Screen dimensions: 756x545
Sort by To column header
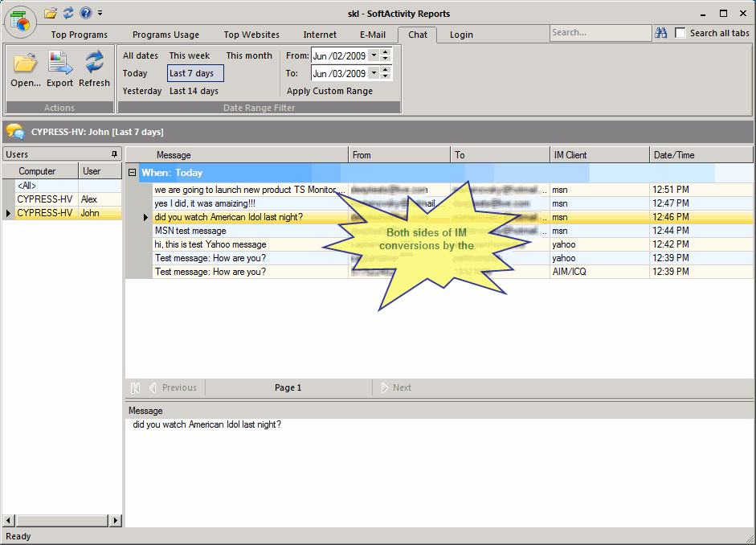point(500,155)
